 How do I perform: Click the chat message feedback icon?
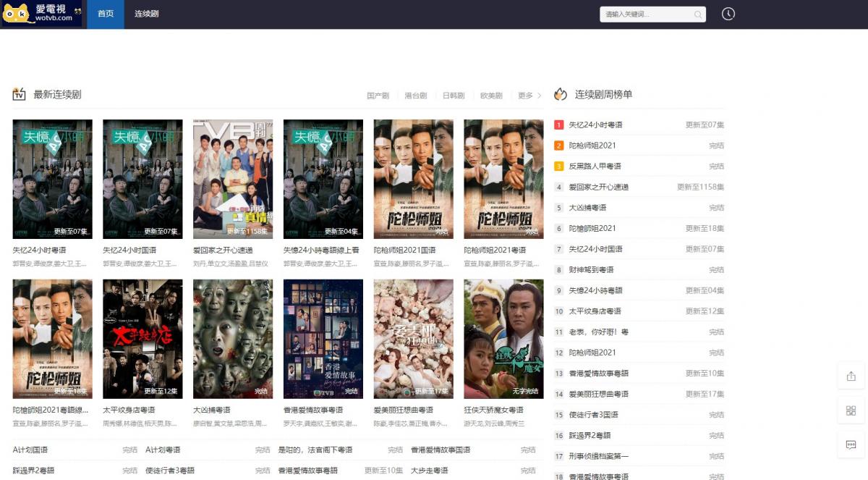[851, 445]
